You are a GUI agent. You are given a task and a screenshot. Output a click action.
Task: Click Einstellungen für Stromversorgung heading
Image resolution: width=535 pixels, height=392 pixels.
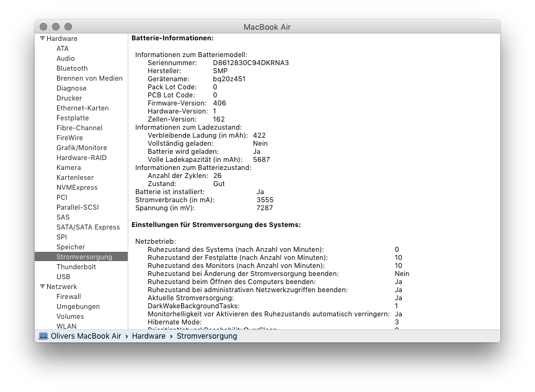216,225
